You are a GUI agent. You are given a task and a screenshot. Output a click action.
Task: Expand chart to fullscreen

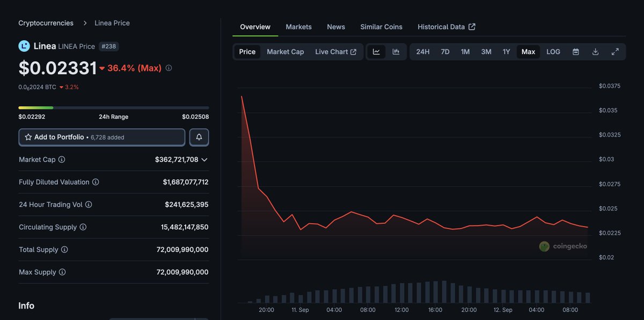[x=615, y=52]
